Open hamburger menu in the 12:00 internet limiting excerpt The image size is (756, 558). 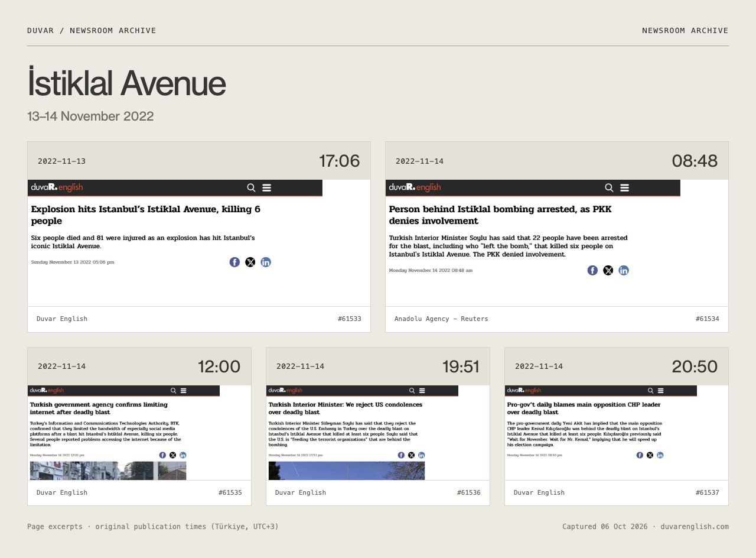pyautogui.click(x=184, y=391)
